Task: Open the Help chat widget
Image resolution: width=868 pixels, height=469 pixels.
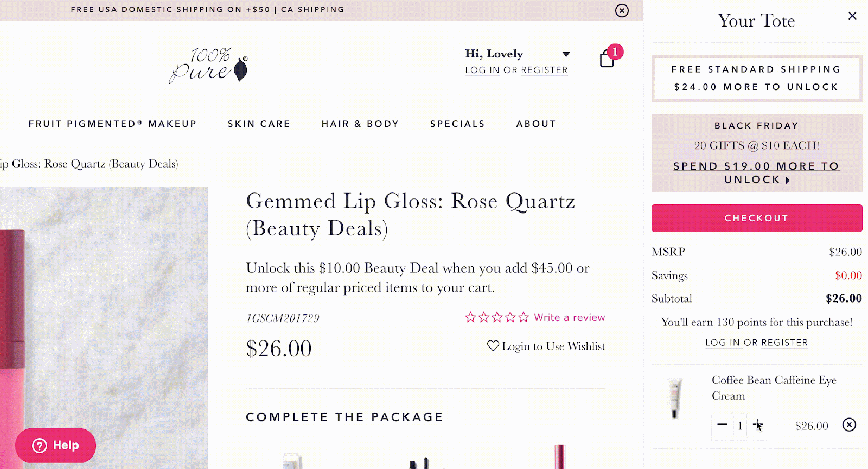Action: click(x=55, y=445)
